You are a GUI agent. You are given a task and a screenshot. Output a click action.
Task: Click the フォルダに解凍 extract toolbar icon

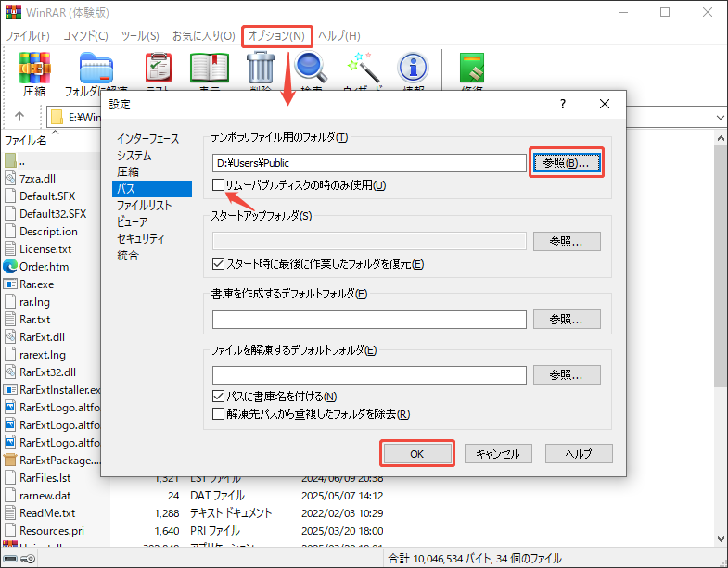tap(96, 69)
